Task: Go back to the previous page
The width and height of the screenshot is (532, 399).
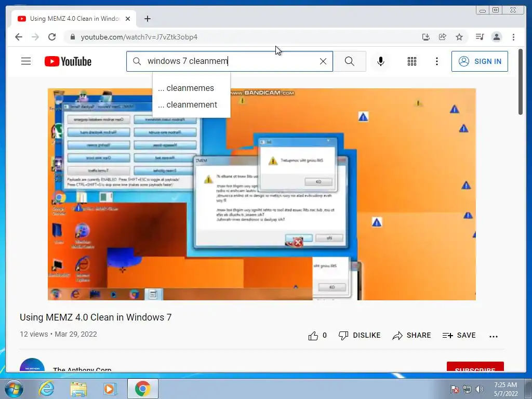Action: pos(19,37)
